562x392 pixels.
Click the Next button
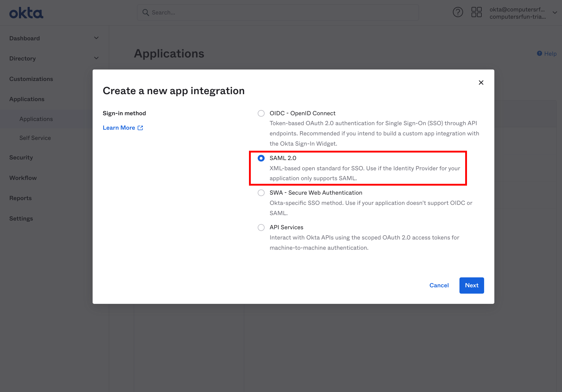coord(471,285)
